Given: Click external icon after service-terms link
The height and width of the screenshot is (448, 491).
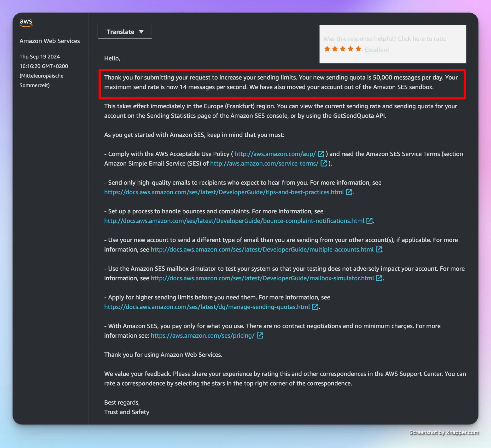Looking at the screenshot, I should [x=323, y=163].
